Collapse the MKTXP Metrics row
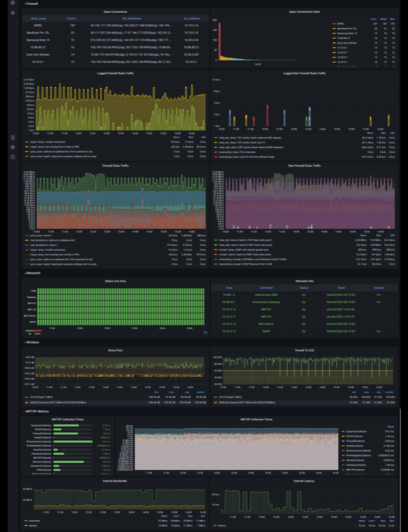 [36, 411]
